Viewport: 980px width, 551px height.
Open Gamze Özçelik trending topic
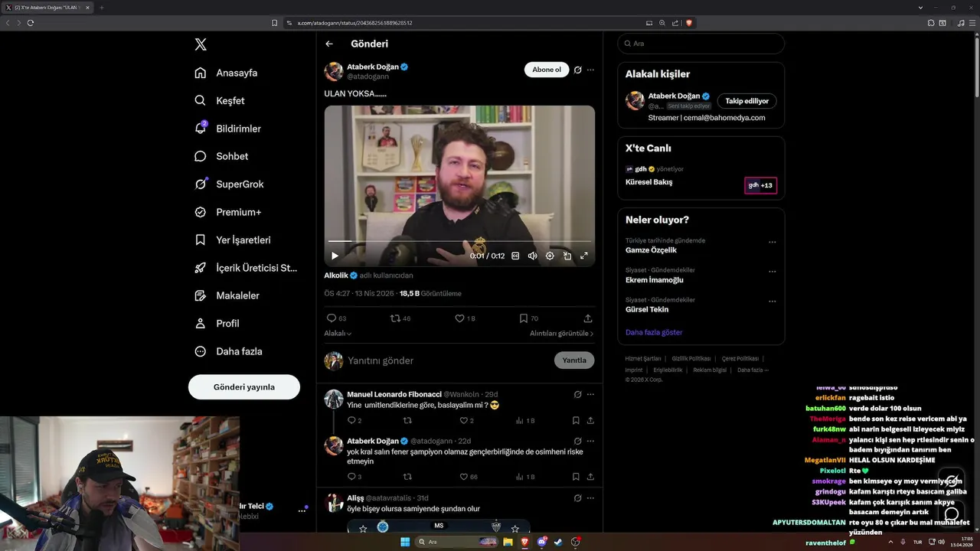(651, 250)
